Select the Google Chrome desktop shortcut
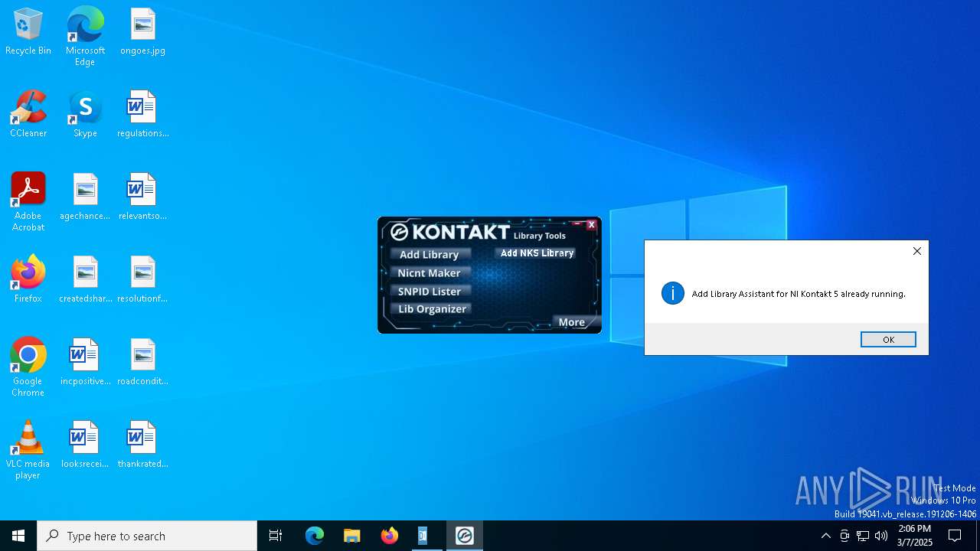Screen dimensions: 980x551 pos(28,367)
